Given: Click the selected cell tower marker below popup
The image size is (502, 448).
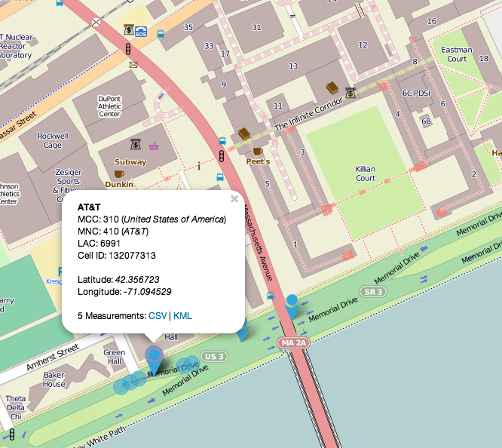Looking at the screenshot, I should tap(154, 359).
